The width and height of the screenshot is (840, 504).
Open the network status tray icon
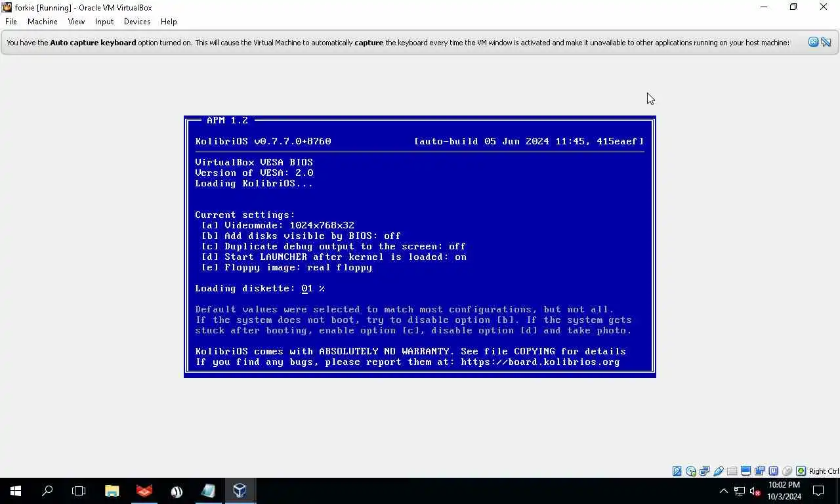[x=740, y=491]
